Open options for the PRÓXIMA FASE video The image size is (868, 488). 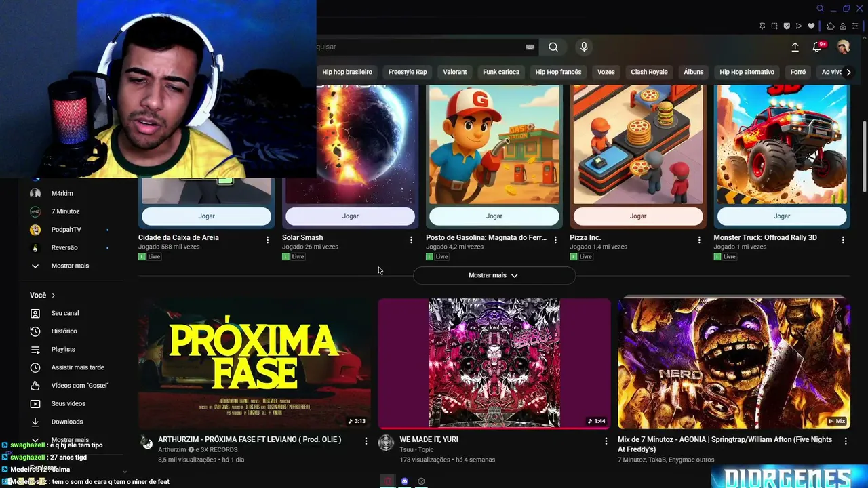click(x=366, y=441)
